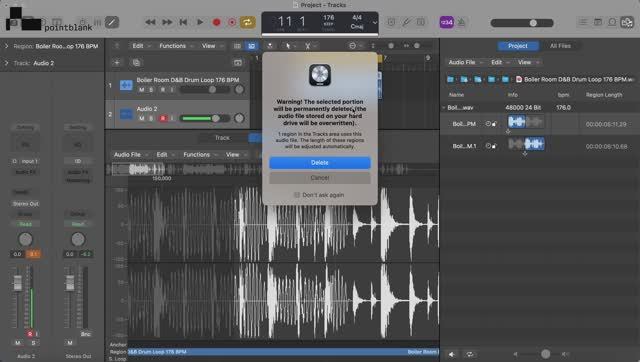Click the duplicate track icon

click(136, 62)
